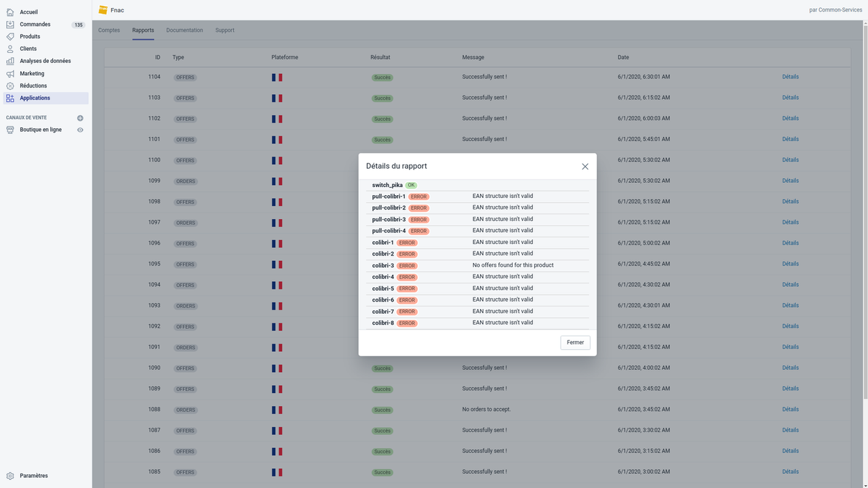Open Paramètres in the sidebar

tap(34, 476)
